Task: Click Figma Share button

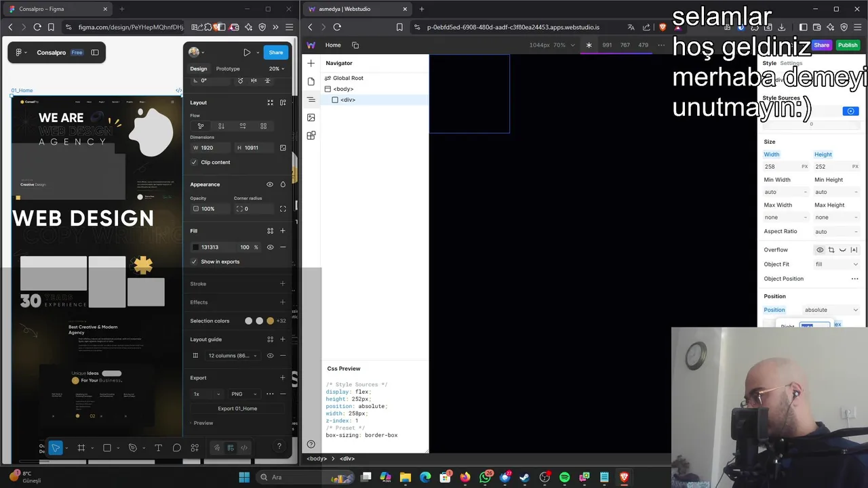Action: pyautogui.click(x=275, y=52)
